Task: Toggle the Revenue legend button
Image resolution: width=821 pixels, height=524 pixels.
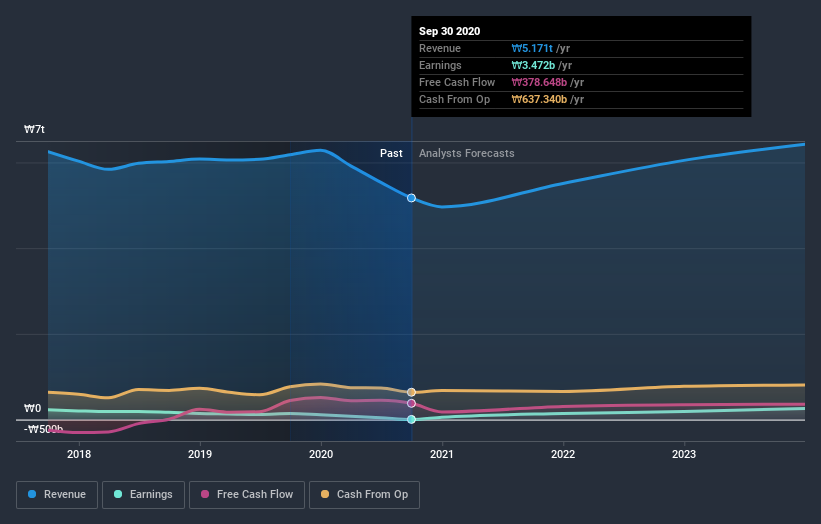Action: (57, 495)
